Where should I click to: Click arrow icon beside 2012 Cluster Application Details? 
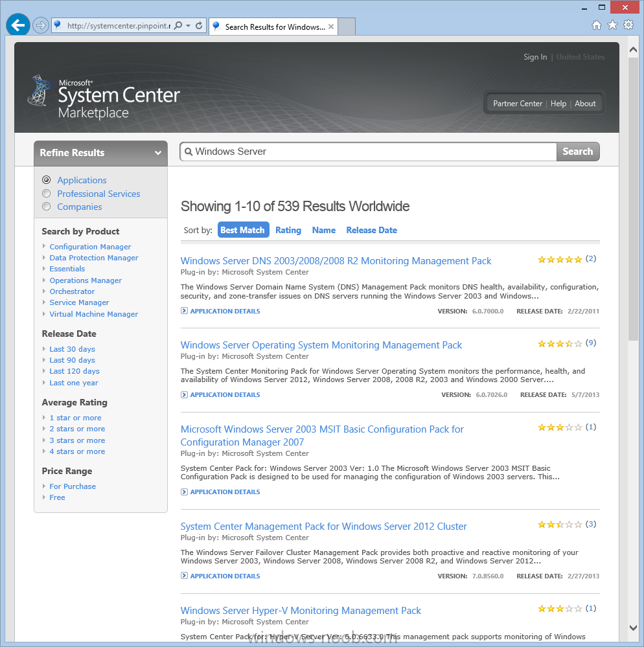click(x=184, y=576)
